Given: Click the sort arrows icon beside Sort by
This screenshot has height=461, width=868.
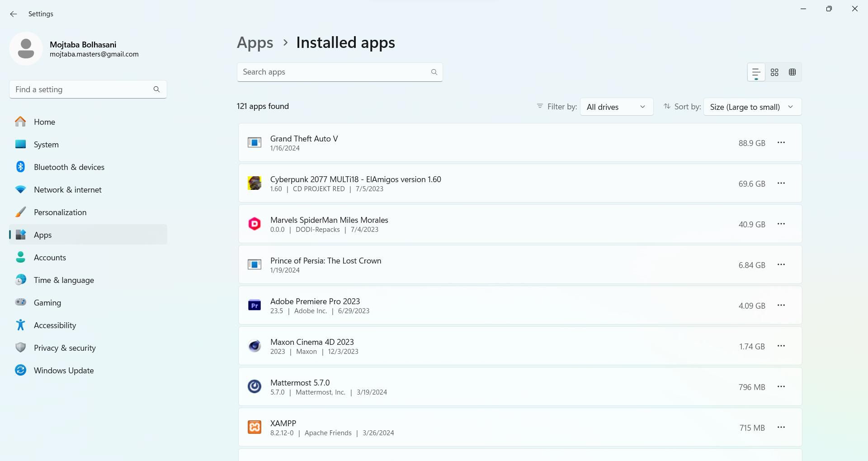Looking at the screenshot, I should pos(667,106).
